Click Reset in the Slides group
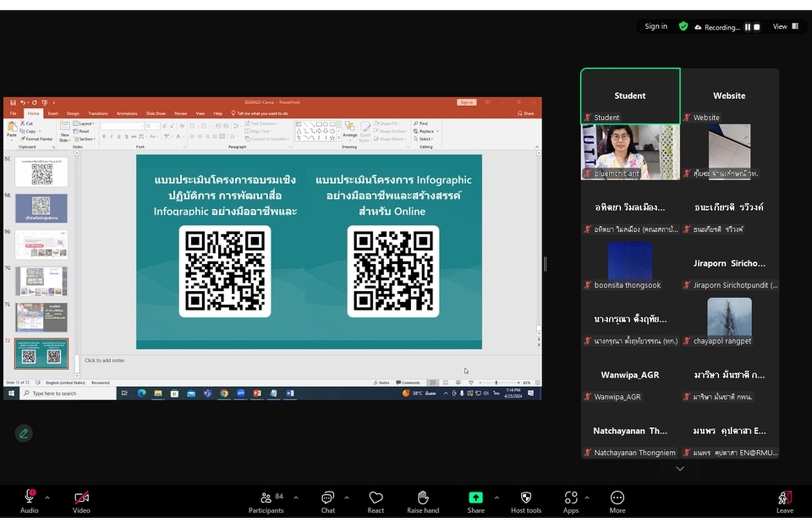This screenshot has width=812, height=528. 81,131
